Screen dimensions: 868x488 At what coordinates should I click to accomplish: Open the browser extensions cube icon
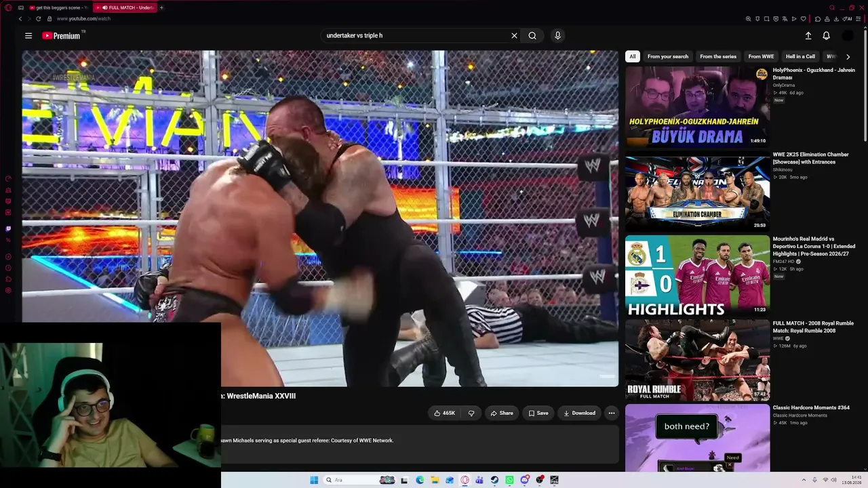click(x=818, y=19)
